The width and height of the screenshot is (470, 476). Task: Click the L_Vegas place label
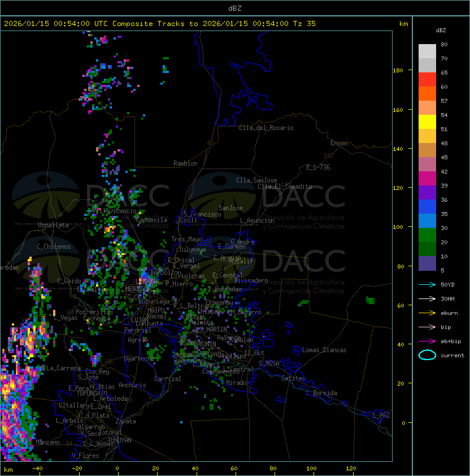(x=66, y=318)
